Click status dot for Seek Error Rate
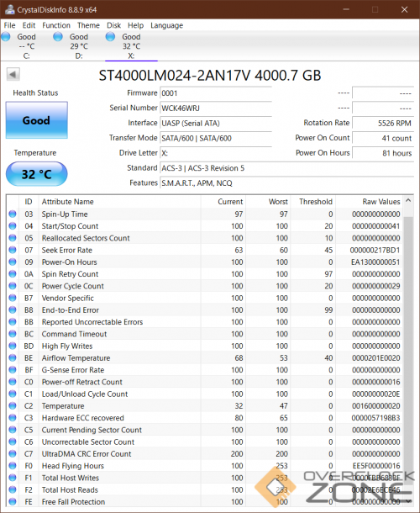The image size is (420, 513). pyautogui.click(x=13, y=250)
